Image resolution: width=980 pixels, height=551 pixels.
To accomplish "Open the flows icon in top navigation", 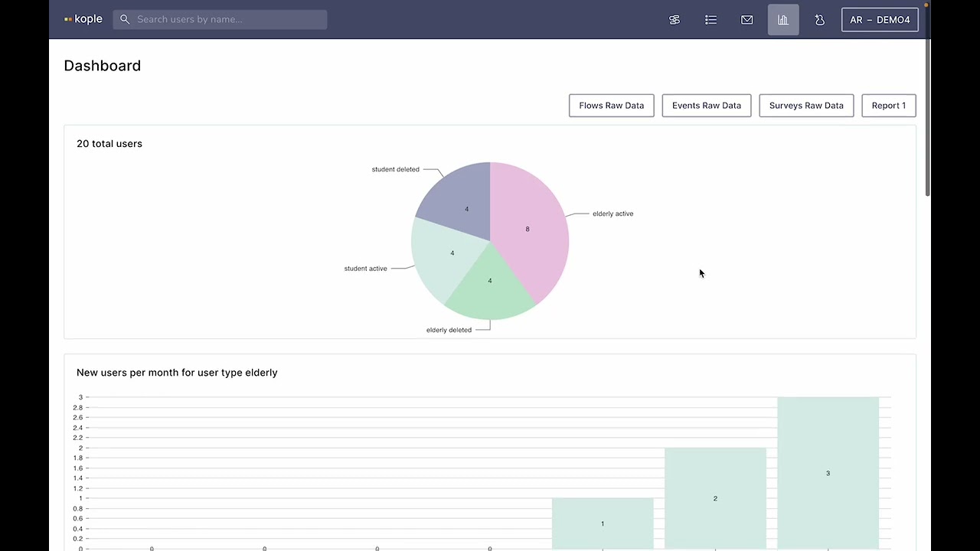I will [x=675, y=20].
